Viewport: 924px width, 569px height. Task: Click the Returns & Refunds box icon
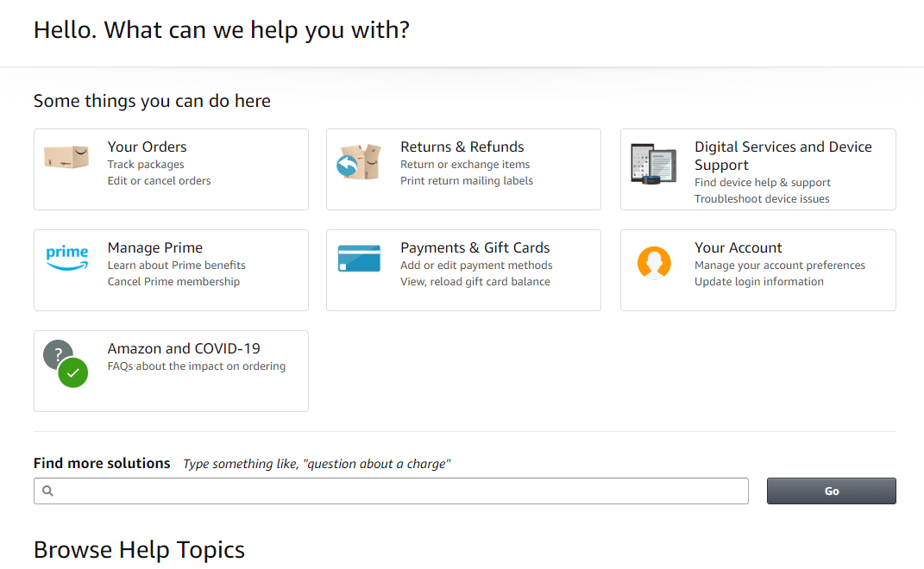tap(360, 161)
